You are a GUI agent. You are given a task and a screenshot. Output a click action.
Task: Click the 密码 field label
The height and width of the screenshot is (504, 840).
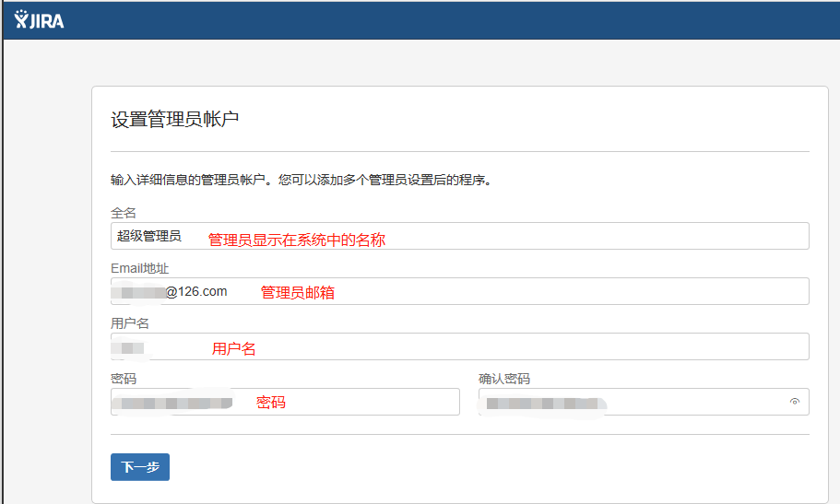click(x=124, y=379)
